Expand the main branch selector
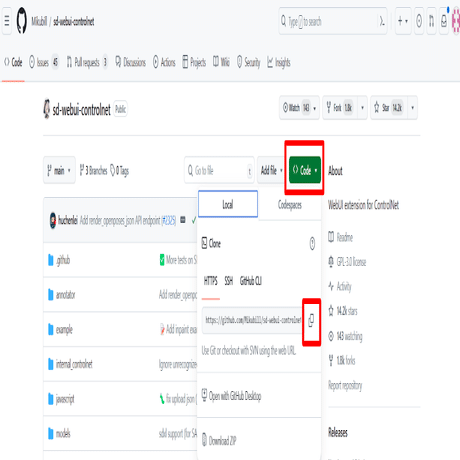460x460 pixels. tap(59, 171)
